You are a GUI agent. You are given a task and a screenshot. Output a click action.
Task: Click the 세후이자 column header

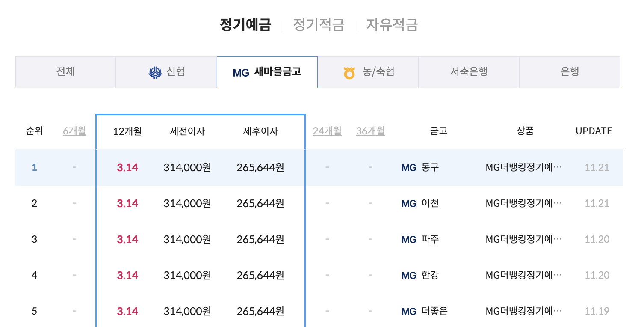point(260,131)
